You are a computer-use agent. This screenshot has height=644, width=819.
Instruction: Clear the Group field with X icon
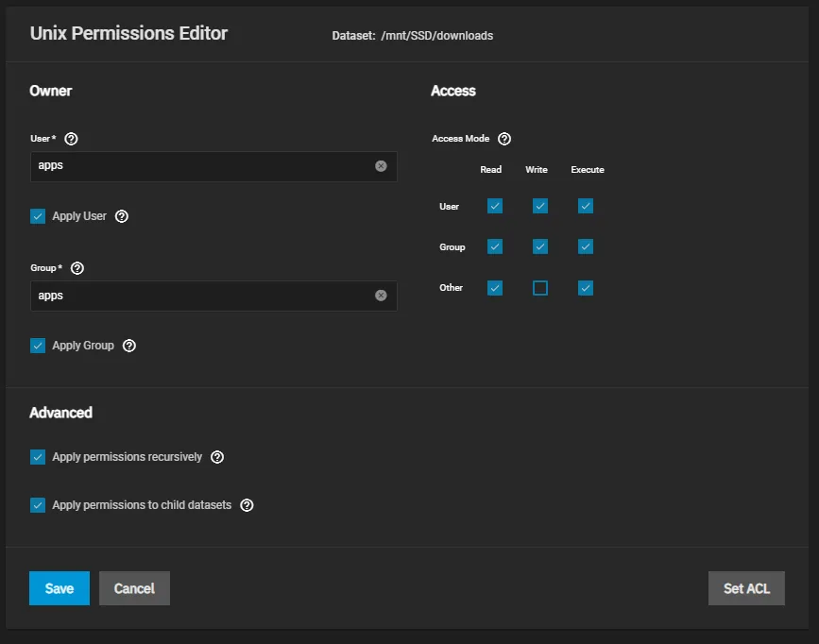coord(381,296)
